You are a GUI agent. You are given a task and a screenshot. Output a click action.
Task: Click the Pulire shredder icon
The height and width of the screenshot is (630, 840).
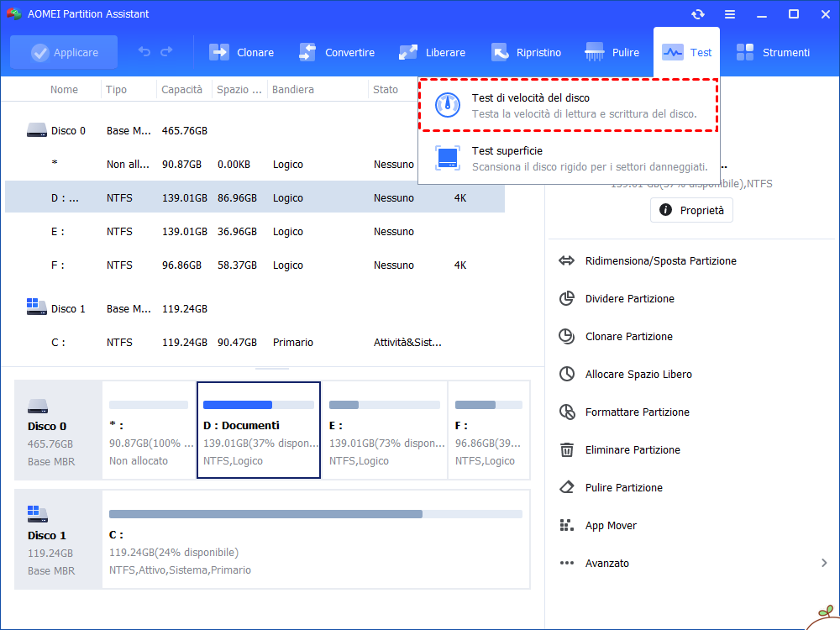[595, 52]
